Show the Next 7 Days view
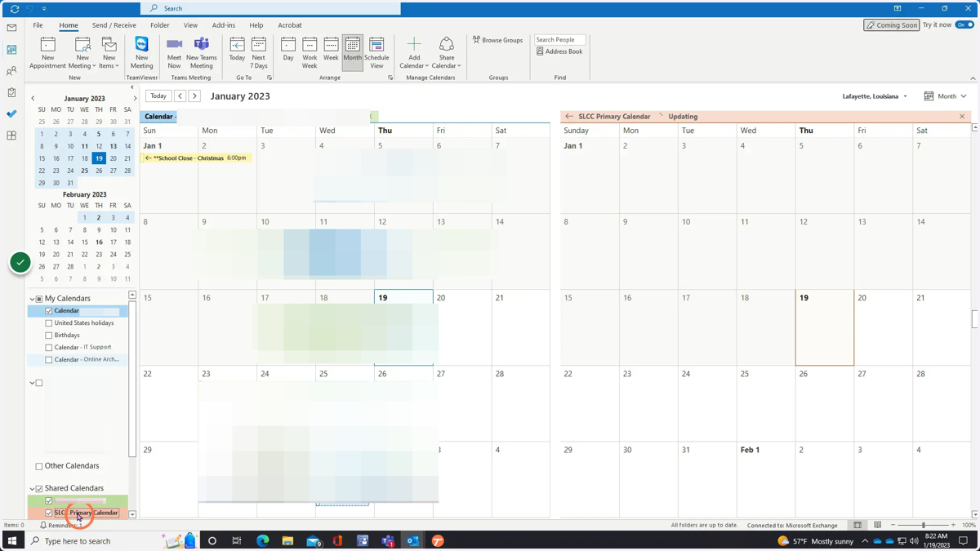 click(259, 53)
